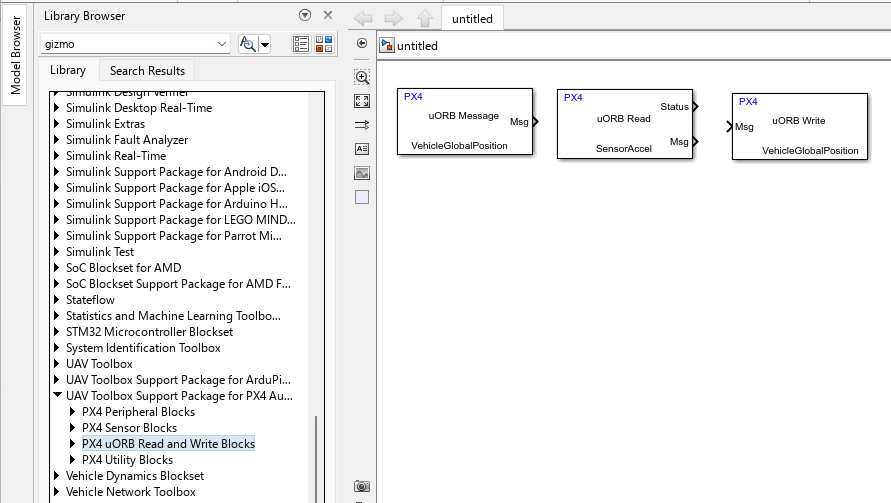Switch to the Search Results tab
This screenshot has width=891, height=503.
147,70
